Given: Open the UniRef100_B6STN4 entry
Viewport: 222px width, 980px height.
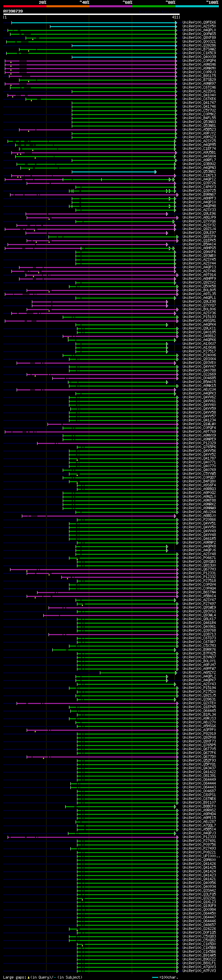Looking at the screenshot, I should point(199,592).
